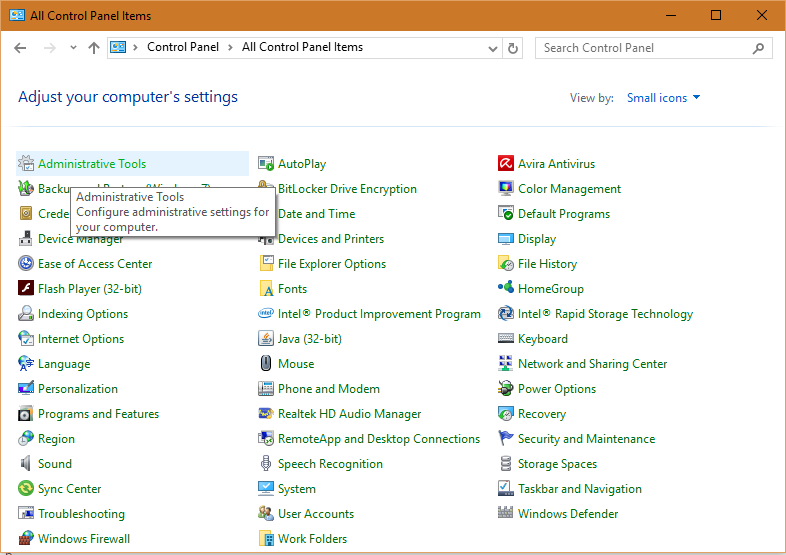Refresh the Control Panel view
Viewport: 786px width, 555px height.
(x=512, y=48)
